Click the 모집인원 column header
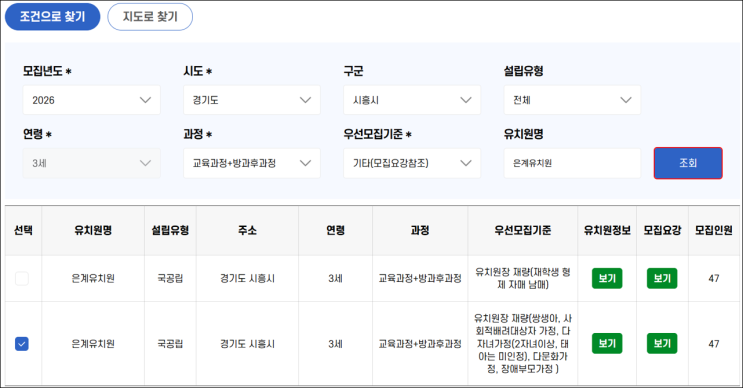The image size is (743, 388). tap(714, 230)
